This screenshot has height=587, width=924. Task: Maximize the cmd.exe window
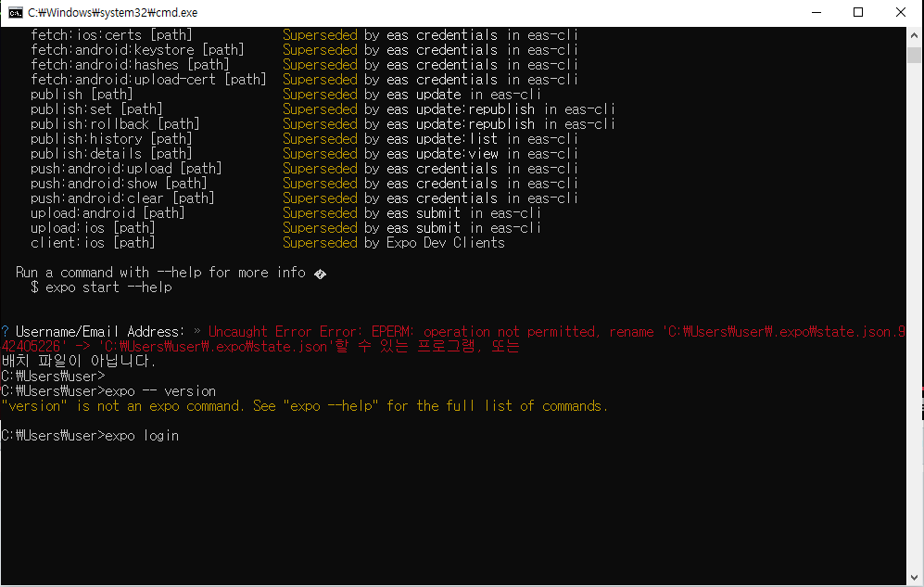point(858,12)
